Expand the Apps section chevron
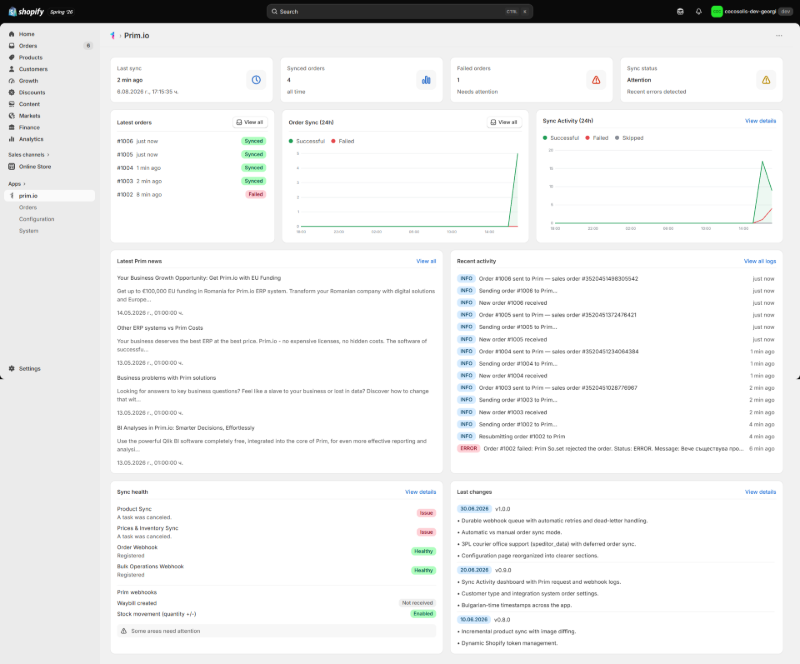This screenshot has width=800, height=664. click(24, 184)
